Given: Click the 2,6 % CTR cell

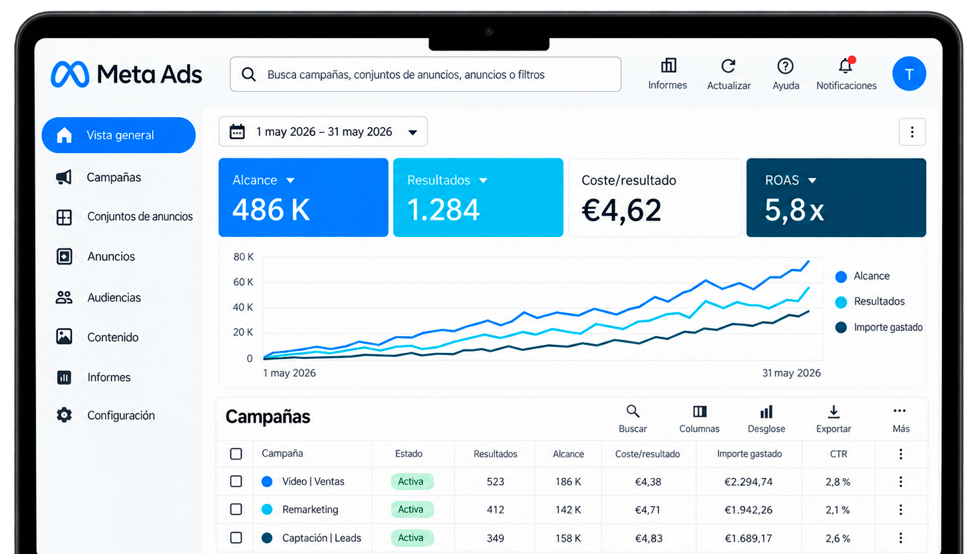Looking at the screenshot, I should [838, 539].
